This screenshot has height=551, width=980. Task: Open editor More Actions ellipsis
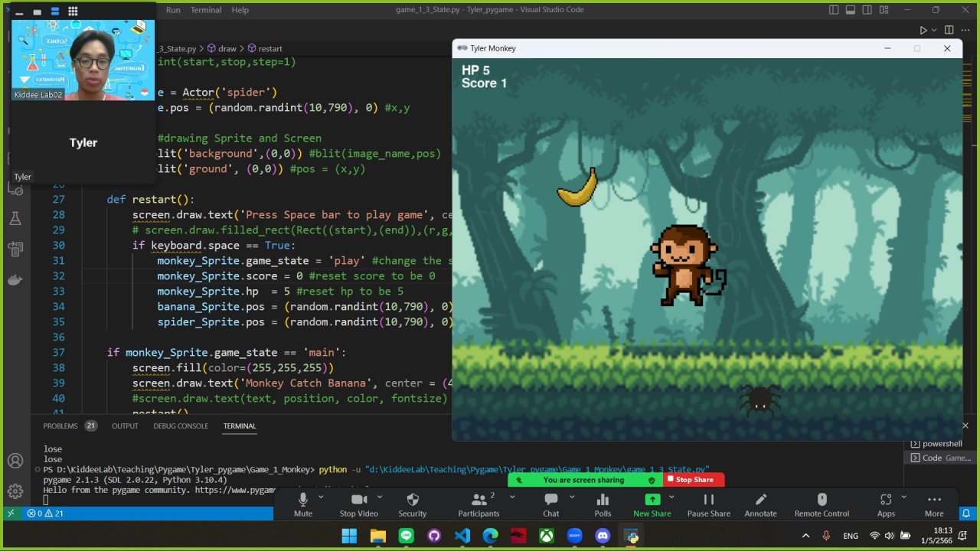[x=966, y=30]
